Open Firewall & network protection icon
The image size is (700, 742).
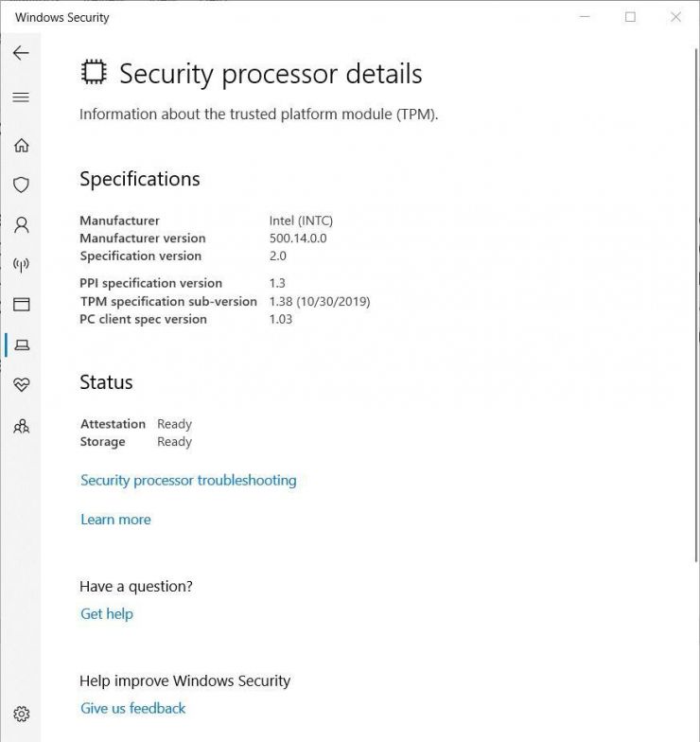[x=21, y=265]
